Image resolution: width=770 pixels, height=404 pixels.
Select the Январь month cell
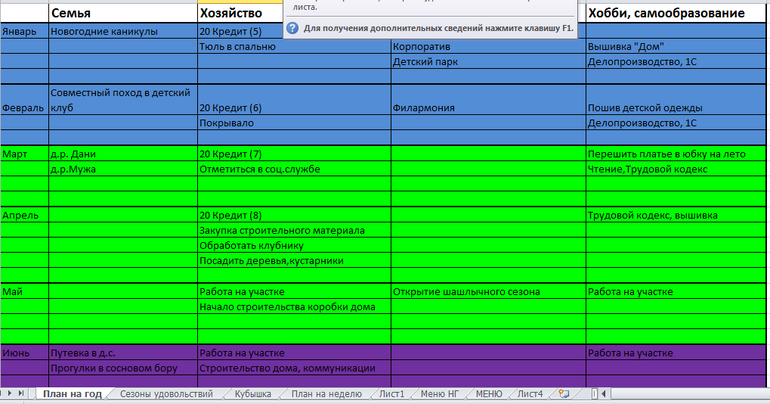coord(24,31)
